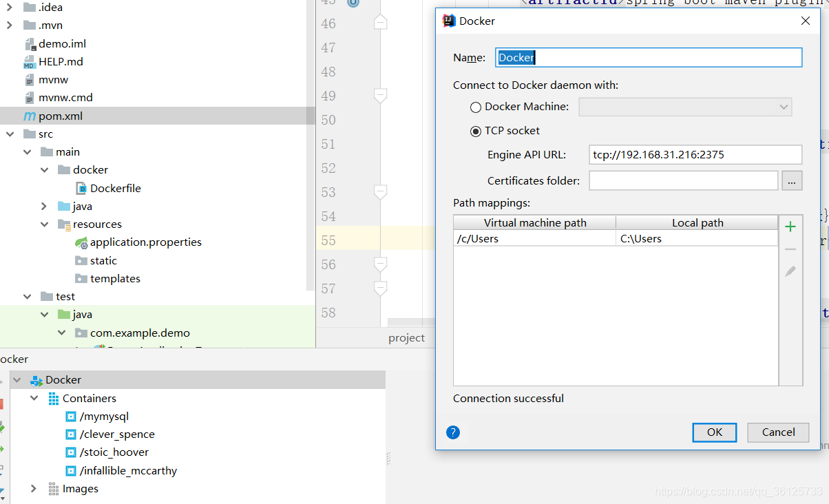The image size is (829, 504).
Task: Toggle code fold marker at line 49
Action: pos(380,95)
